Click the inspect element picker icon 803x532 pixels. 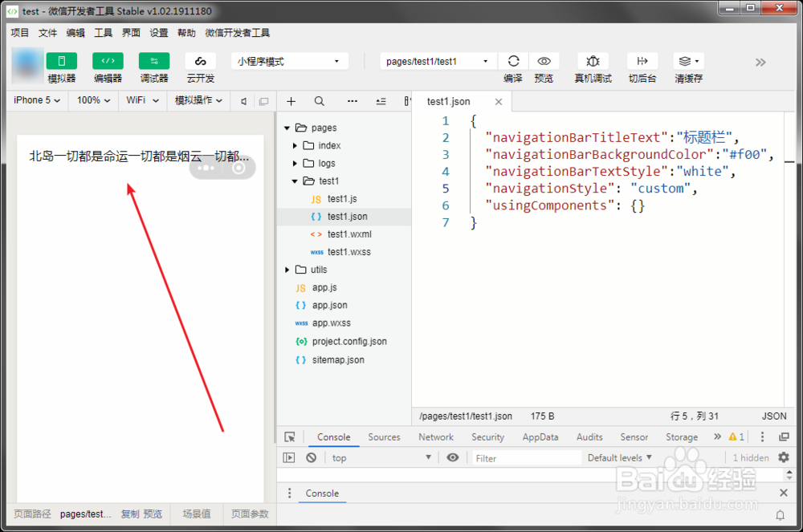[x=290, y=437]
